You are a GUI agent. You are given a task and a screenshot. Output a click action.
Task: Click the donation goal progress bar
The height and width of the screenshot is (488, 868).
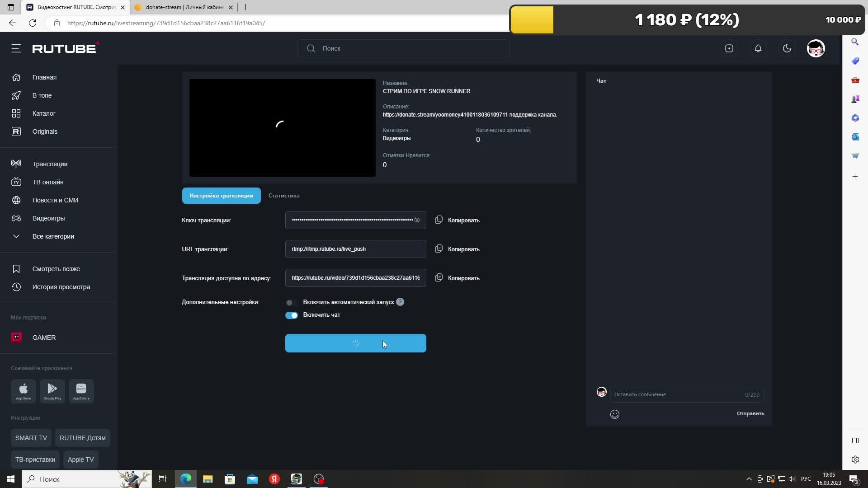click(x=686, y=20)
